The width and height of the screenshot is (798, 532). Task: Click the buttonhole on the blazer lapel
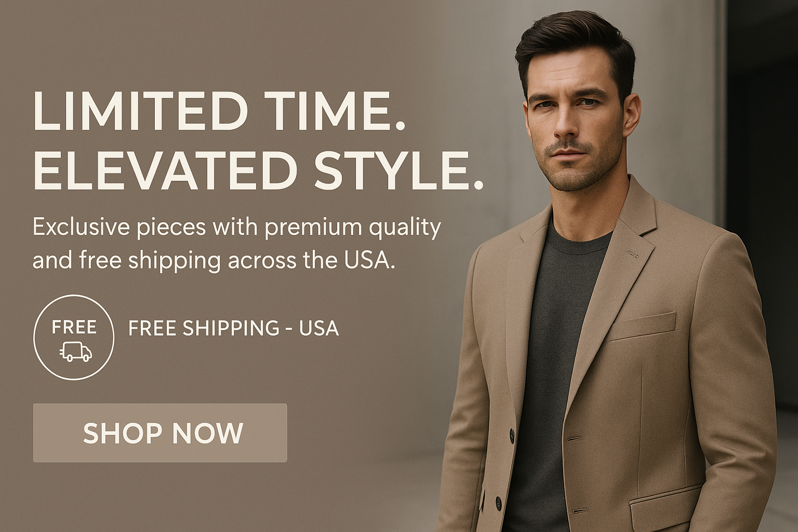coord(632,254)
